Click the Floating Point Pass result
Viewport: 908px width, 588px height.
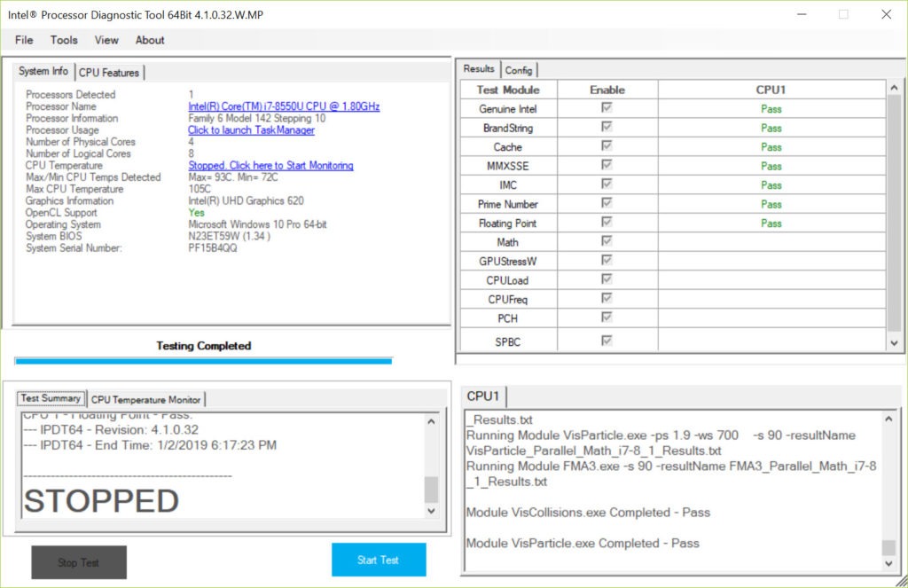click(x=771, y=223)
